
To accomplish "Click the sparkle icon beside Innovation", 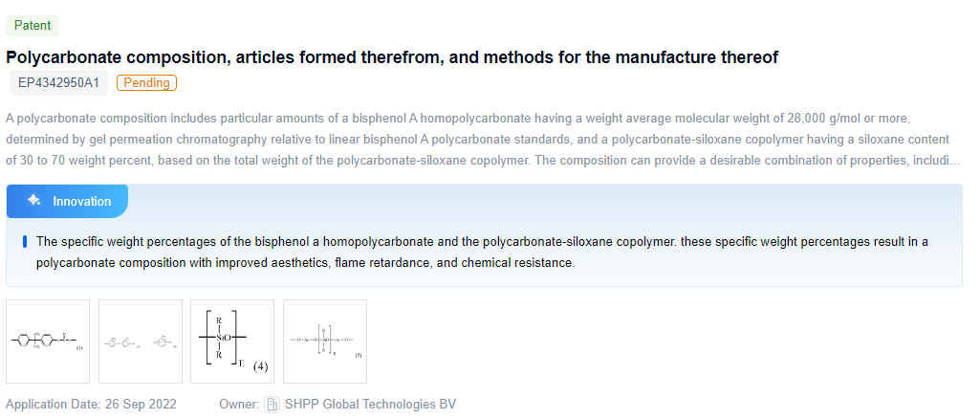I will coord(33,201).
